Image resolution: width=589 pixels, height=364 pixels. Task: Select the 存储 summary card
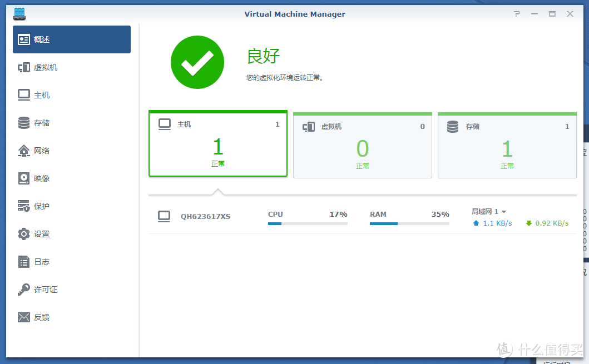507,146
